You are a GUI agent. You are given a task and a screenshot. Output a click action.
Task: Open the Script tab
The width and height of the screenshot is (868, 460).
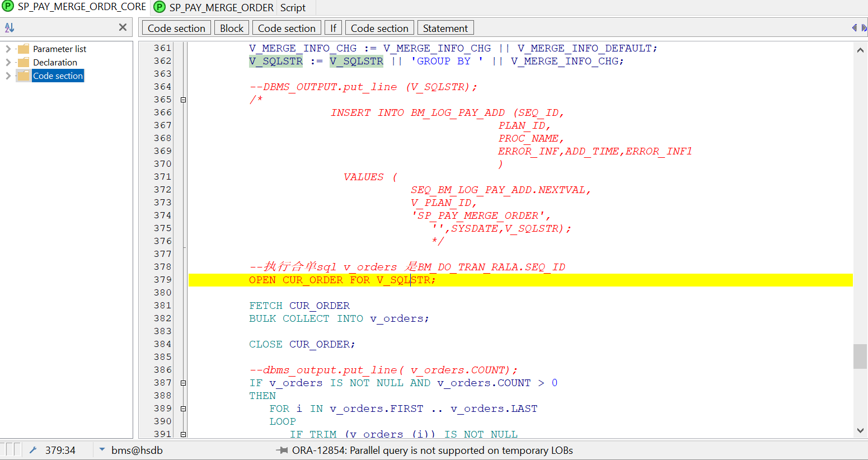pyautogui.click(x=293, y=7)
